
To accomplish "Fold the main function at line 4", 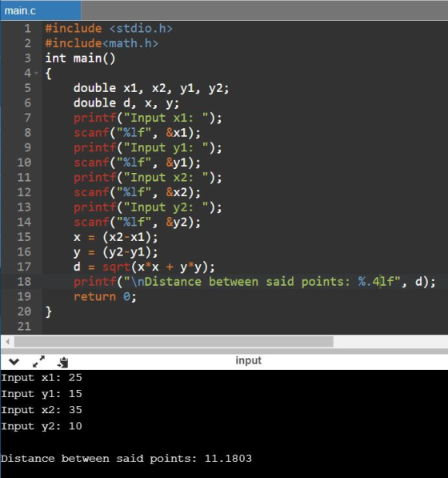I will click(37, 73).
